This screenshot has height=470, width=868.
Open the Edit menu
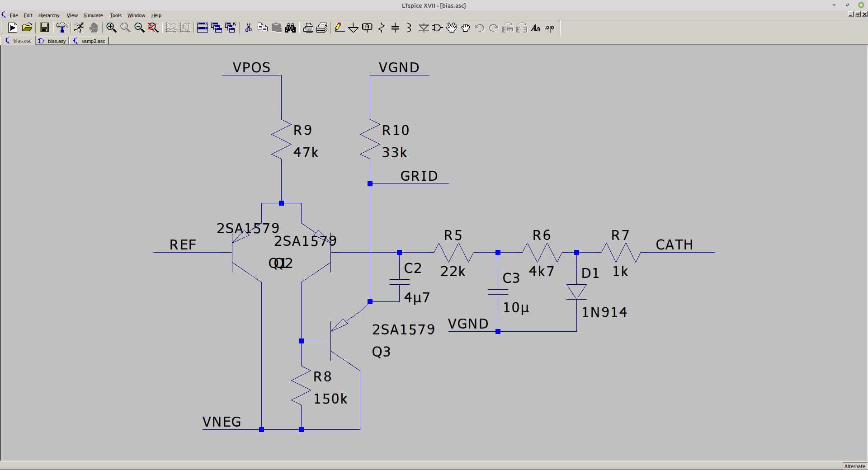pos(28,15)
